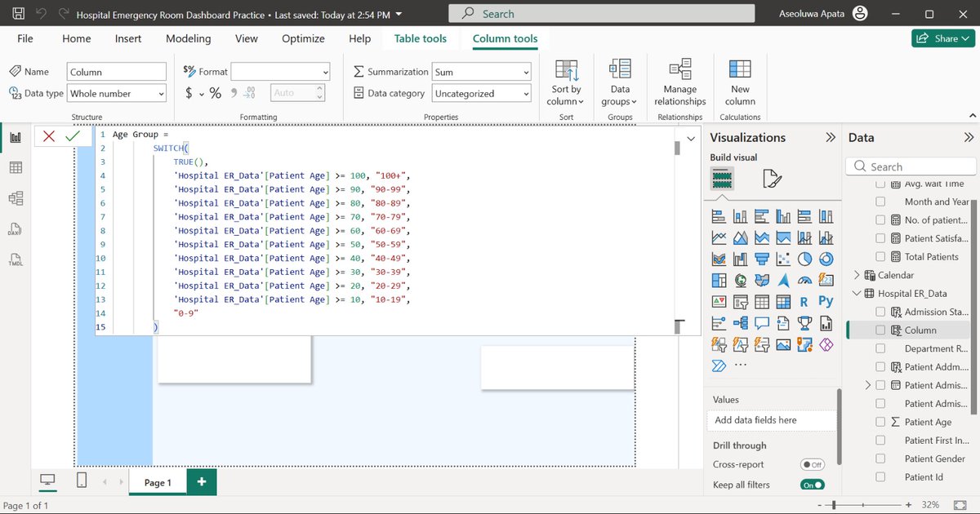Select the Map globe visual
Image resolution: width=980 pixels, height=514 pixels.
[741, 281]
